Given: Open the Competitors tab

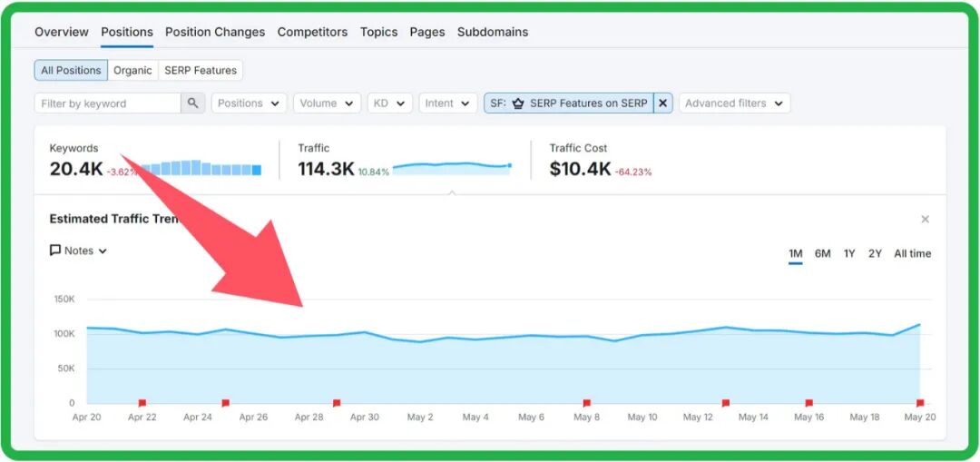Looking at the screenshot, I should 312,32.
